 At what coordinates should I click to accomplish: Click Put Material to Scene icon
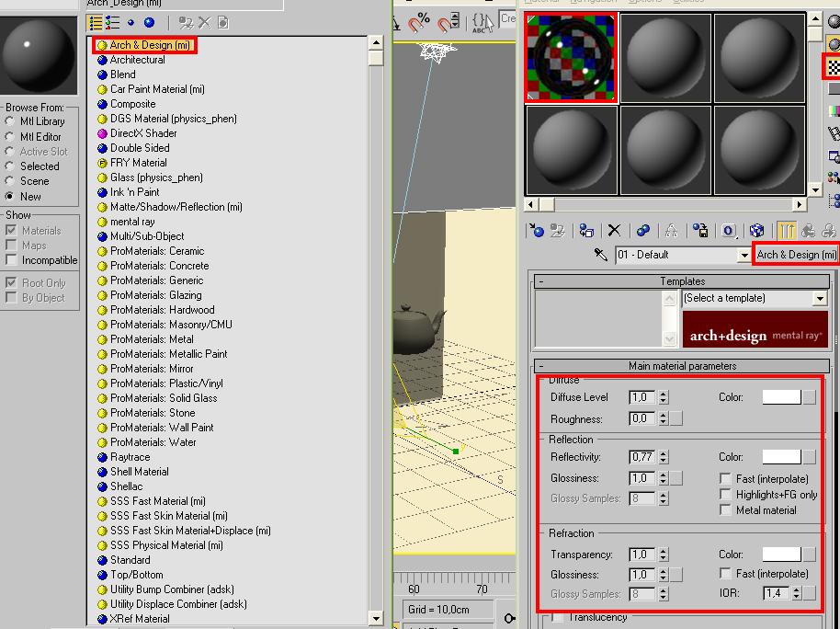[558, 231]
